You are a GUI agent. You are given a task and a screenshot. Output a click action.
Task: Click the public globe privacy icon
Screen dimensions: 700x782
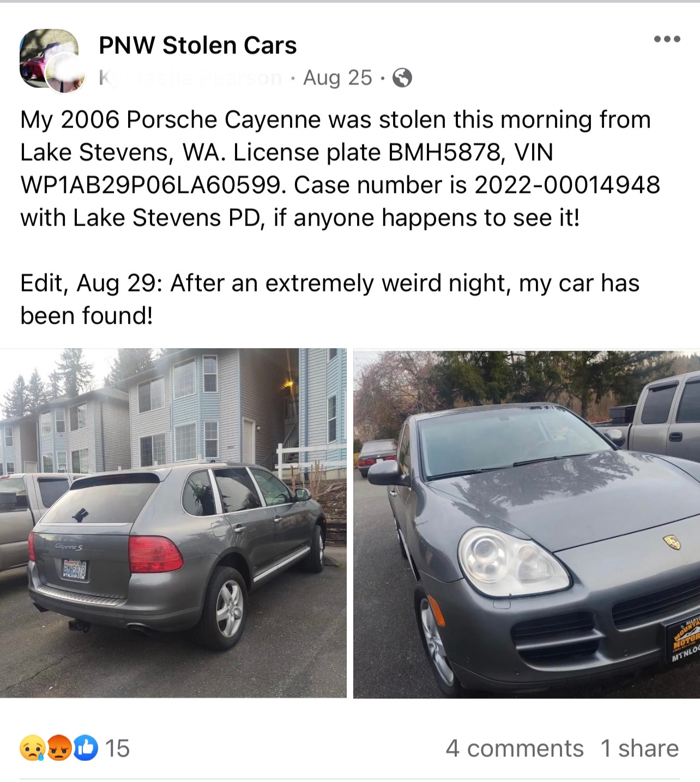point(402,78)
